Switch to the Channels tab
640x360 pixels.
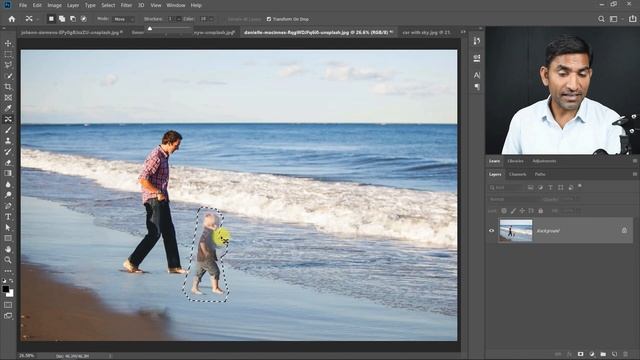click(518, 174)
